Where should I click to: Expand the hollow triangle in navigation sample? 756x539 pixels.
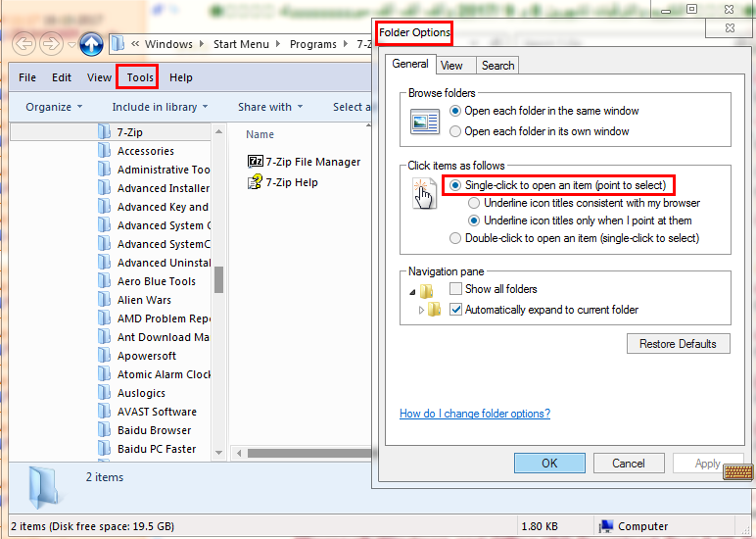(x=421, y=310)
